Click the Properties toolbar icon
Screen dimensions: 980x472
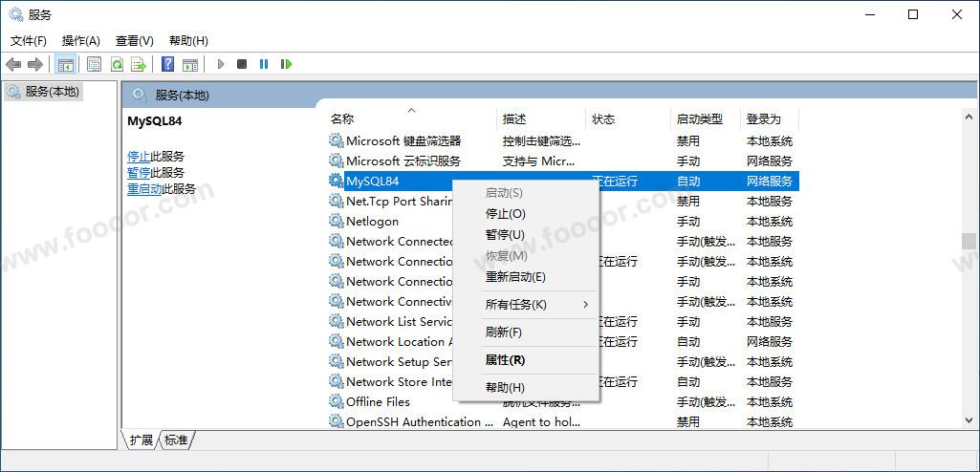coord(94,64)
